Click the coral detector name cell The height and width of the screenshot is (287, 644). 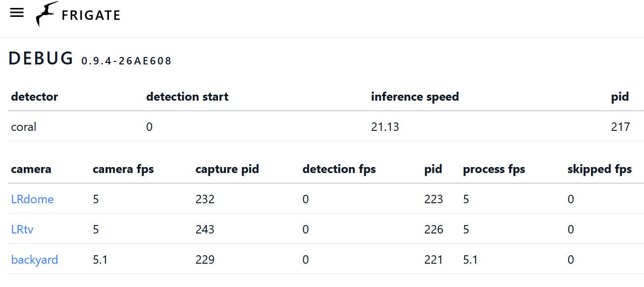click(24, 127)
